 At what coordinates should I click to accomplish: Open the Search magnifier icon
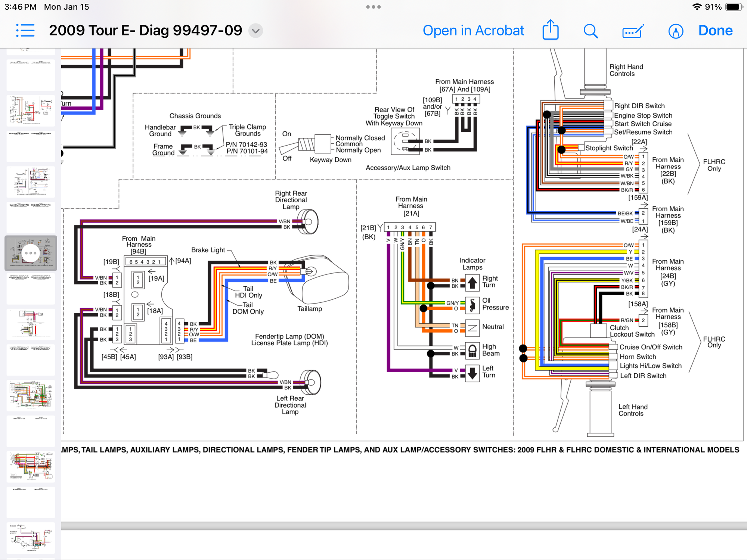[x=591, y=31]
